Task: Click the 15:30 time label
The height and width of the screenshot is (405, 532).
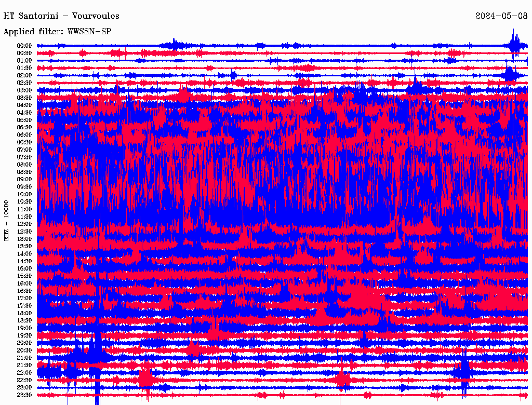Action: (24, 276)
